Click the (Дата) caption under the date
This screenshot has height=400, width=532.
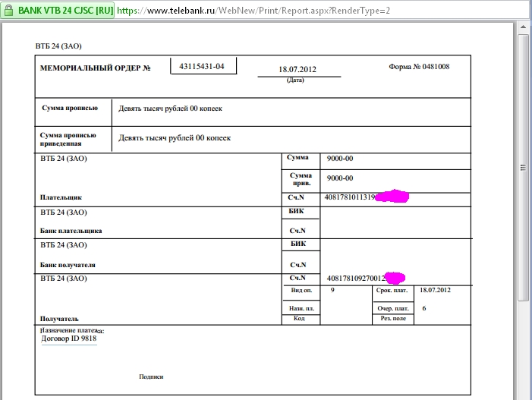tap(295, 80)
